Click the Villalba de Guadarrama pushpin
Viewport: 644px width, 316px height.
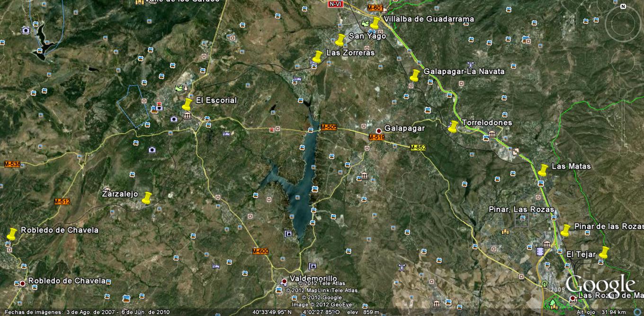tap(376, 23)
